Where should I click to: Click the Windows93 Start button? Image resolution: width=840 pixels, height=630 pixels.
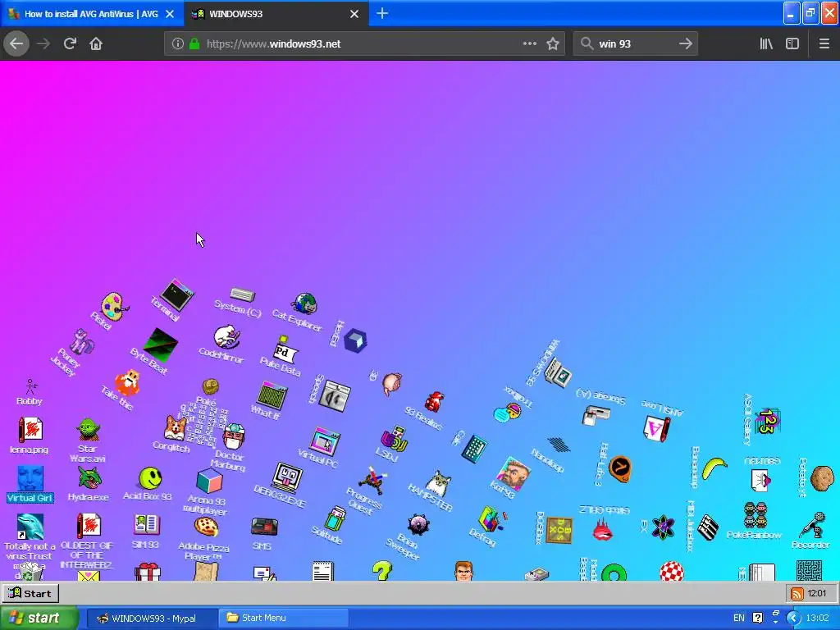point(30,593)
